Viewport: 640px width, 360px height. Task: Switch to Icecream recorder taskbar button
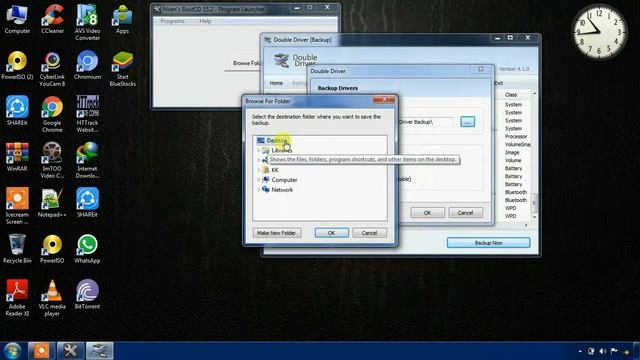pos(42,351)
